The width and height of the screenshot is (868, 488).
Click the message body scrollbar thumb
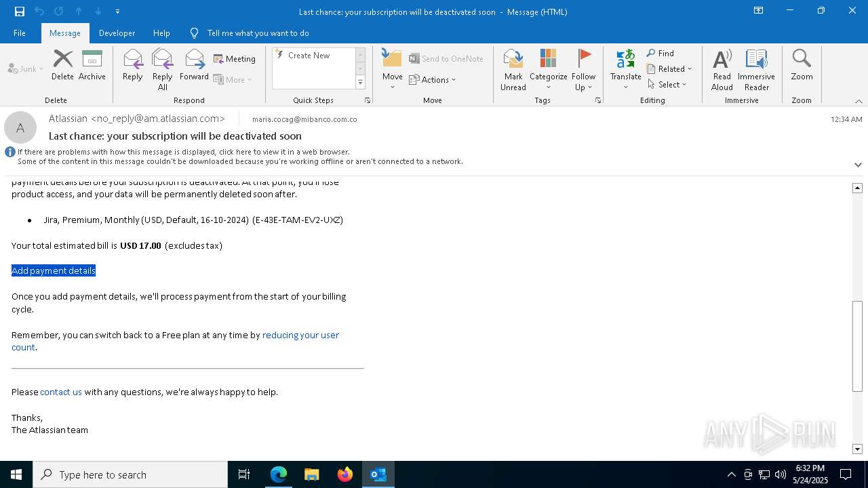click(x=857, y=346)
